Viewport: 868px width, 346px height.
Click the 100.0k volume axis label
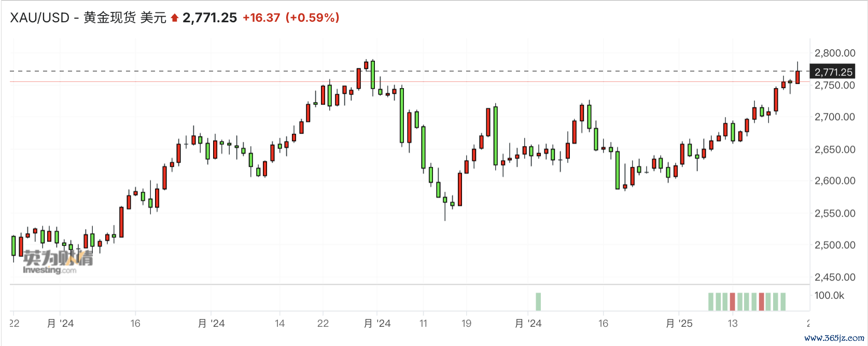pos(829,296)
